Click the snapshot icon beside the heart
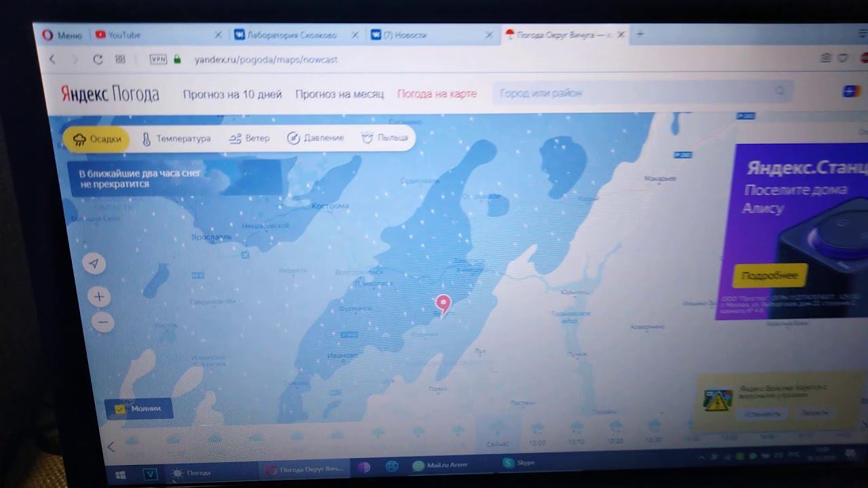The width and height of the screenshot is (868, 488). coord(825,58)
